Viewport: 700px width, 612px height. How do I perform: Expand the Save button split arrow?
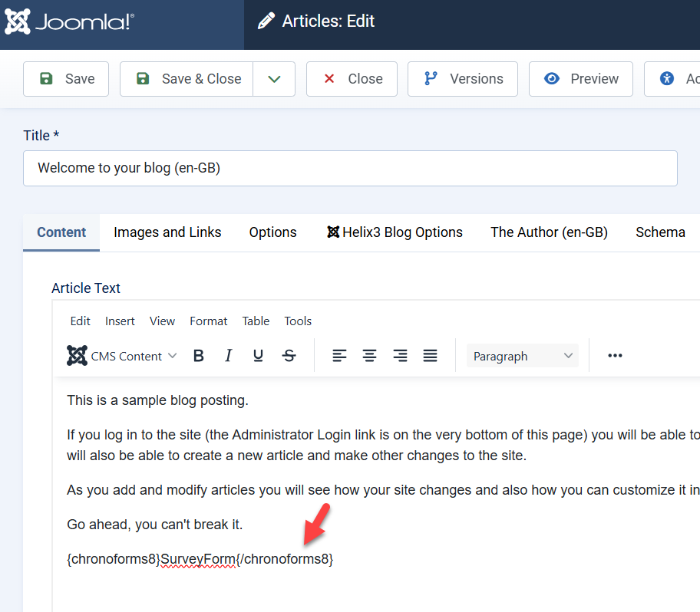274,78
